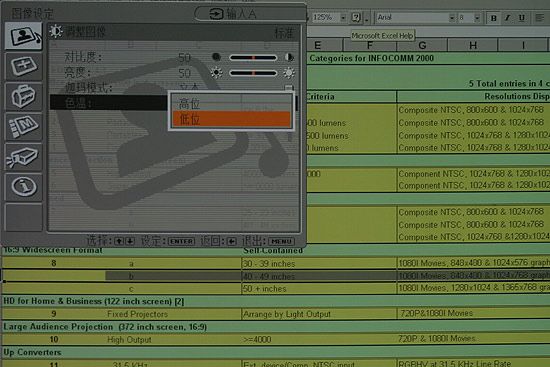
Task: Open the toolbox settings icon menu
Action: coord(24,96)
